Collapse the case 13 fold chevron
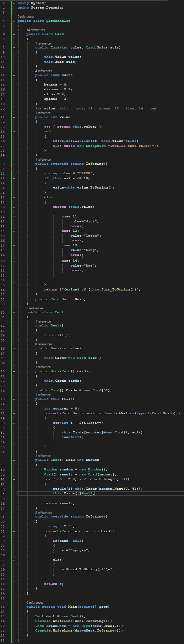The image size is (184, 644). (14, 245)
